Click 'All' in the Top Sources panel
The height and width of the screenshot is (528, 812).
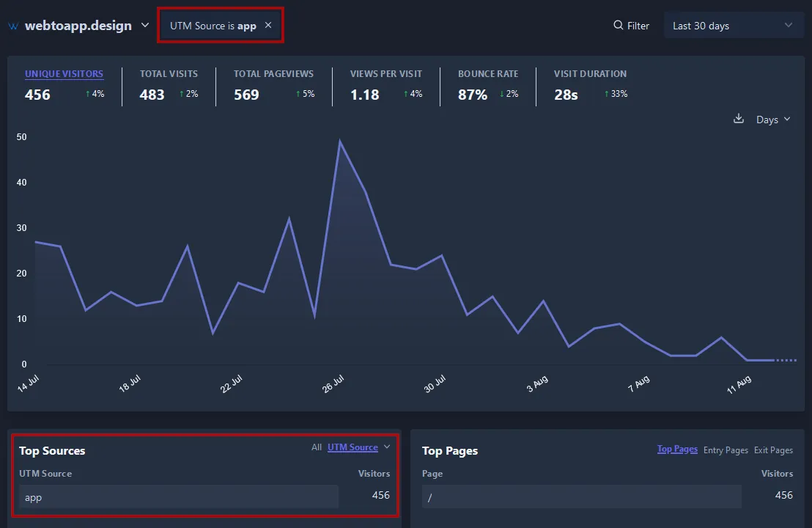(x=316, y=447)
